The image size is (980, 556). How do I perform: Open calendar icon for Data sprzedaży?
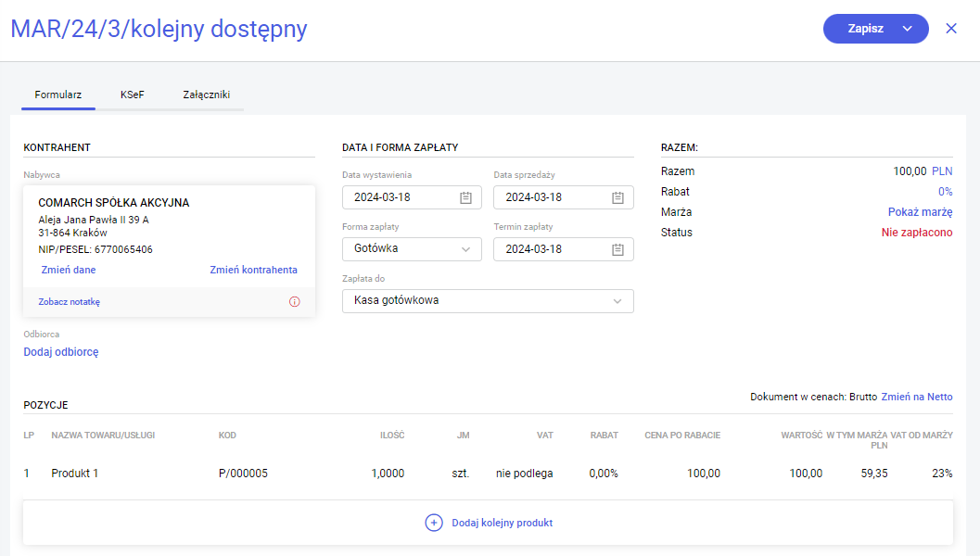(x=618, y=197)
